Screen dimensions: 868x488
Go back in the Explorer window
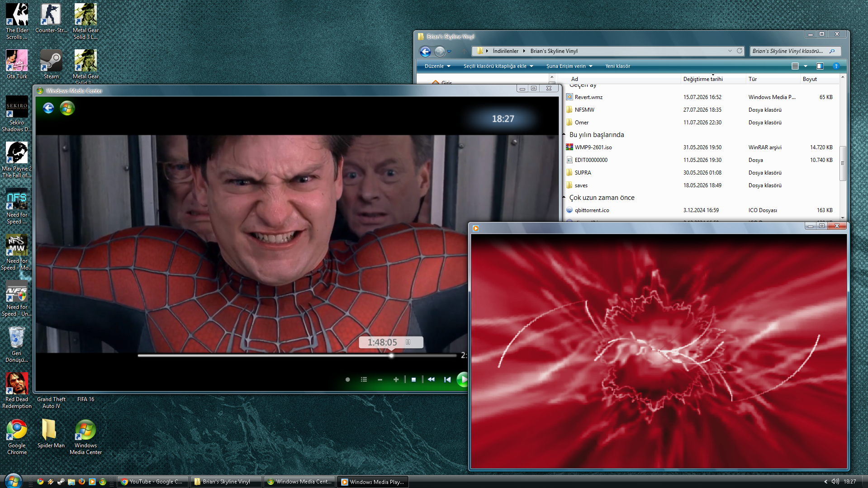click(x=425, y=52)
